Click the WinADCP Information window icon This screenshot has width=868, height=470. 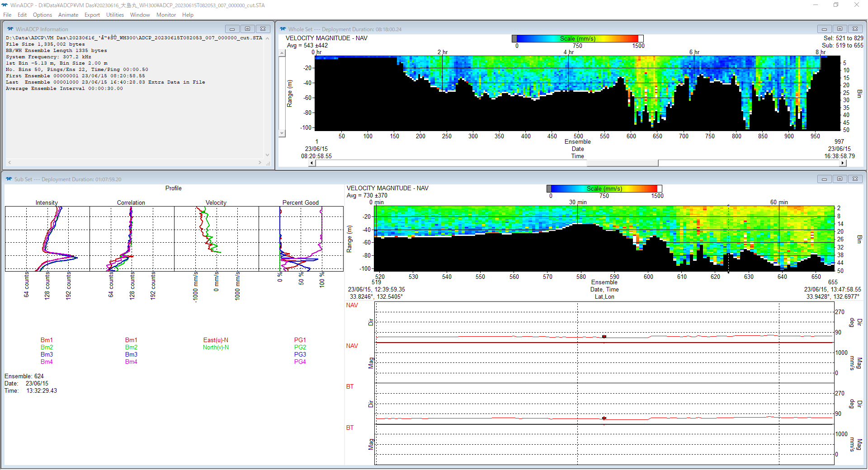coord(10,29)
